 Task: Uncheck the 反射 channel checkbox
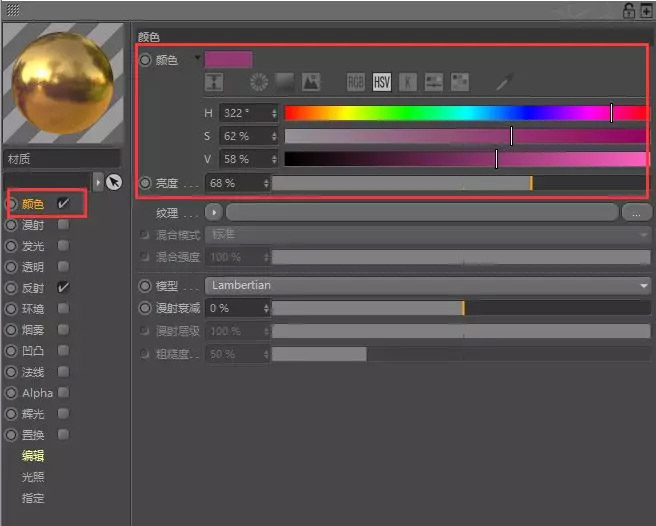pos(63,287)
